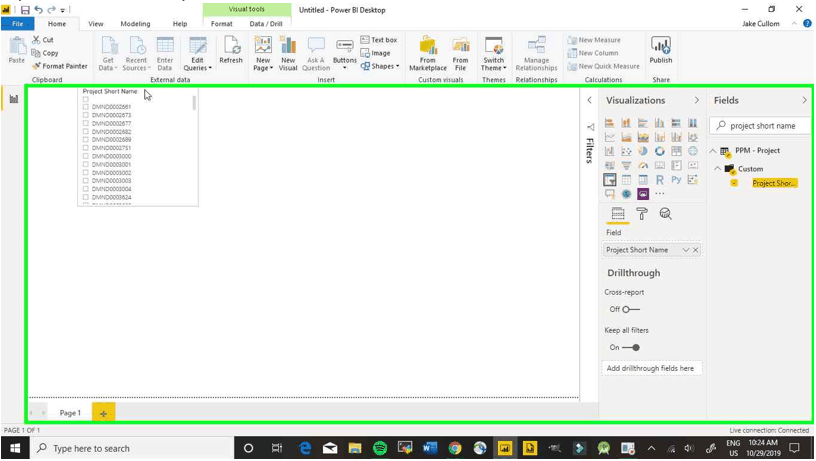Select the Line chart visualization
This screenshot has width=816, height=461.
(609, 137)
